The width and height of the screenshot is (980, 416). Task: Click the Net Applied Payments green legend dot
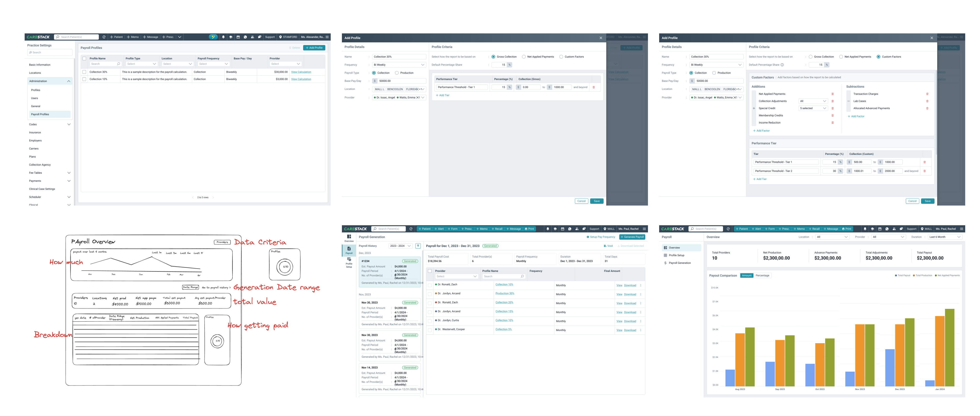(x=935, y=275)
